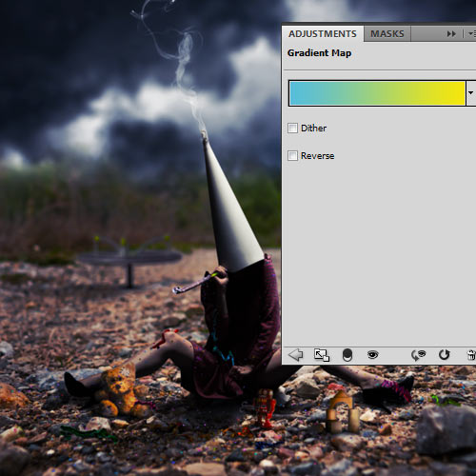Open the gradient editor from gradient bar
476x476 pixels.
pos(377,93)
